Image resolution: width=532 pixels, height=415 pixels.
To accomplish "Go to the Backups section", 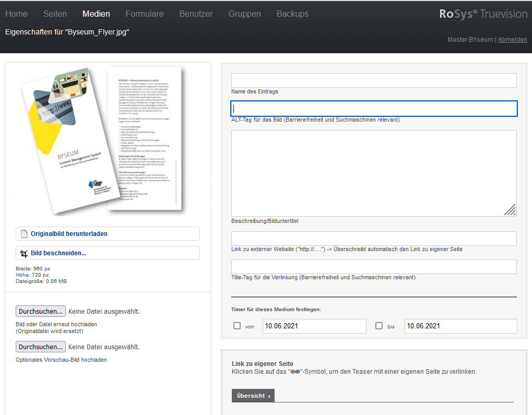I will click(292, 14).
